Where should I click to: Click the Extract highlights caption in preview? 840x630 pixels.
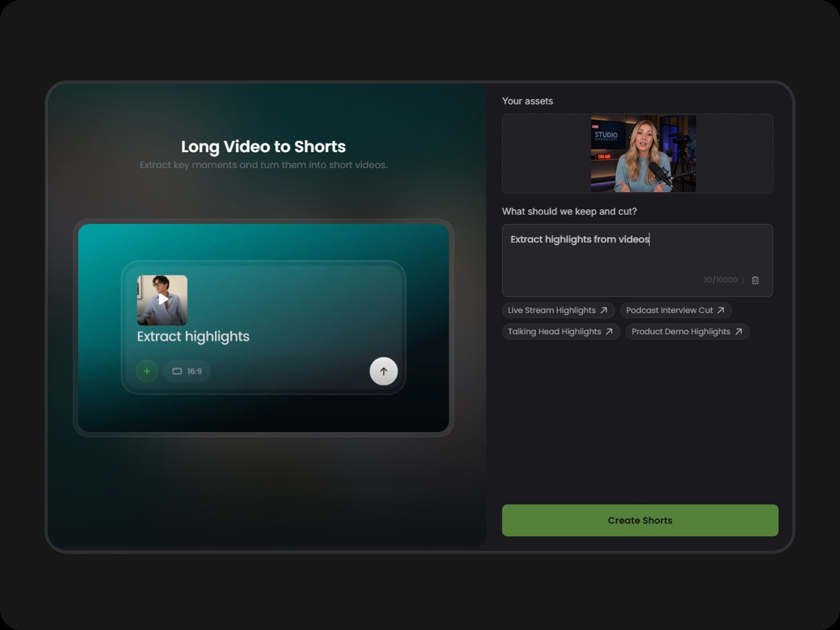(x=193, y=337)
